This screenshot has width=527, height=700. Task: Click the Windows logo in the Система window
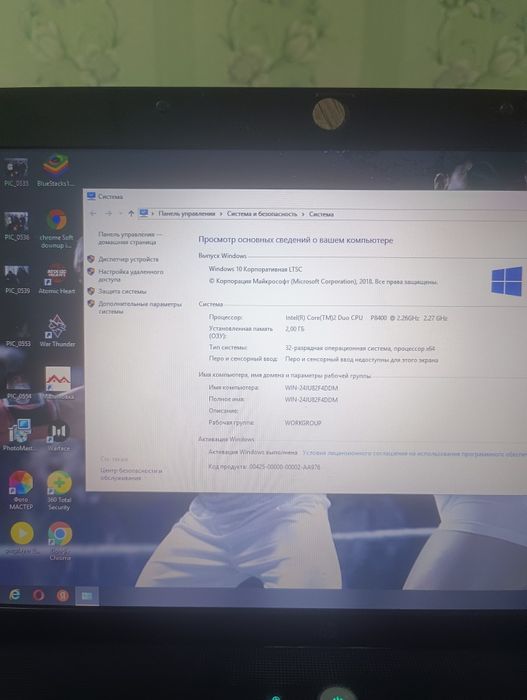pyautogui.click(x=507, y=281)
